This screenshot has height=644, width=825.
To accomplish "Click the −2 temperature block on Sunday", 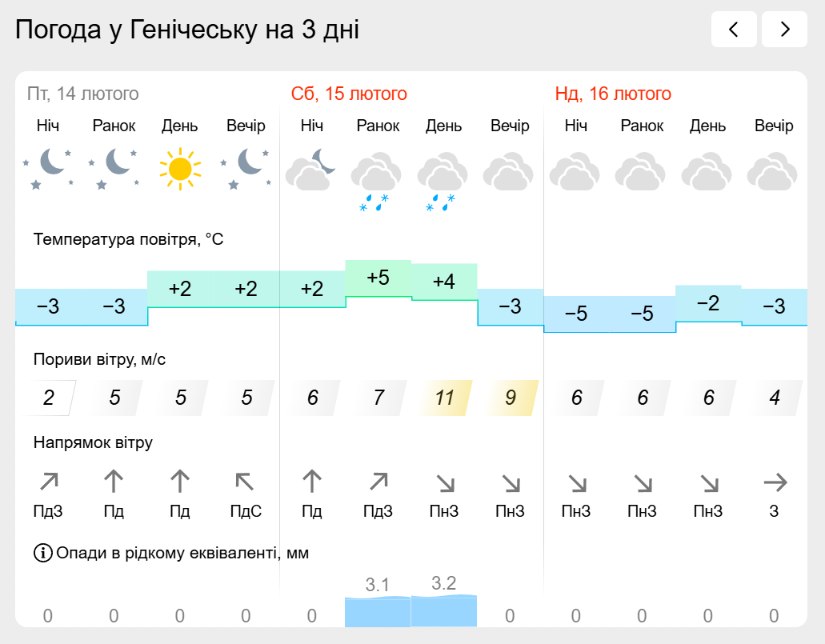I will 708,303.
